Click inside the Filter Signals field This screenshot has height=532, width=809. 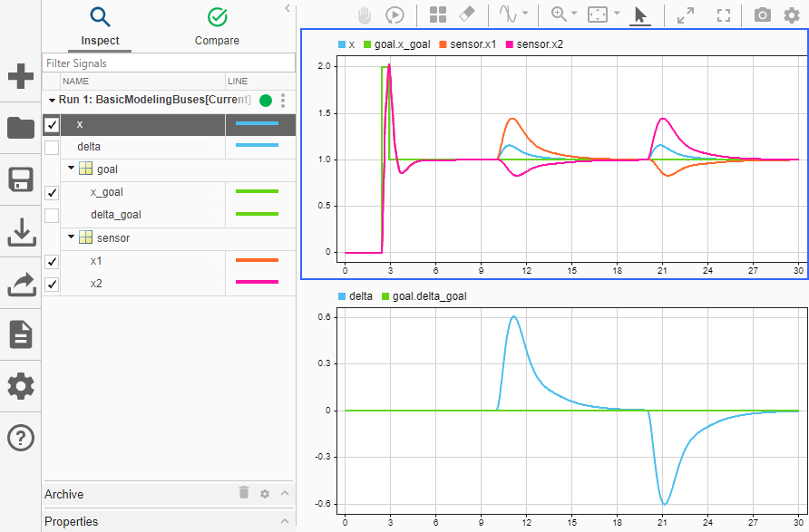point(168,63)
